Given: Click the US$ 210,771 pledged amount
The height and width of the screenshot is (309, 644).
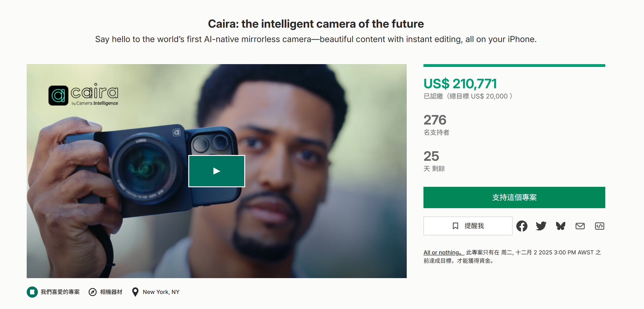Looking at the screenshot, I should pos(460,84).
